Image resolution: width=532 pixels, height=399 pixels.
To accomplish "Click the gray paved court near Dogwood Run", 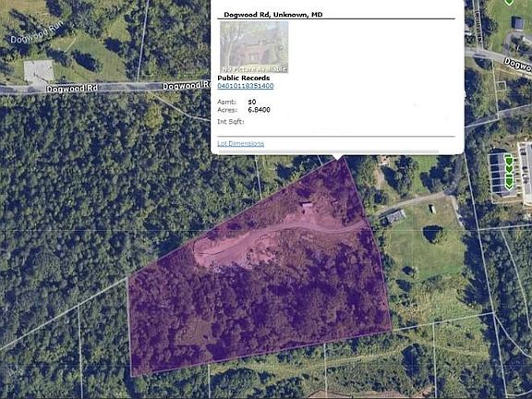I will [39, 72].
